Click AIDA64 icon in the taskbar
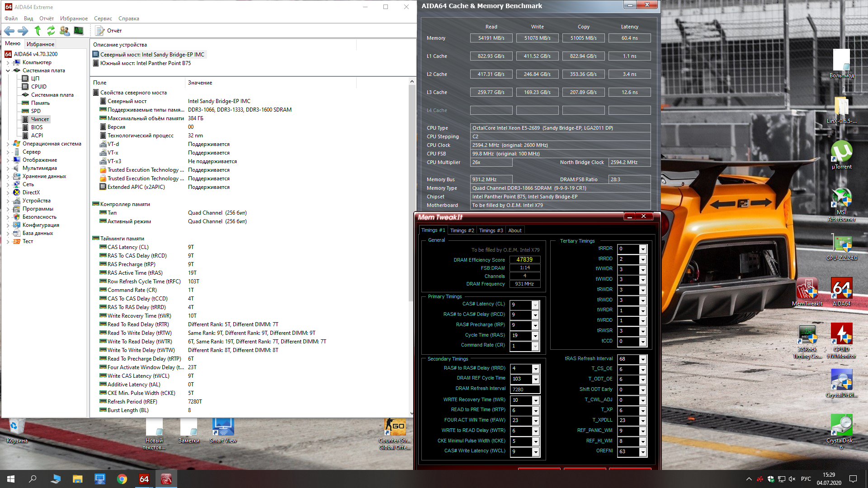 click(x=144, y=479)
